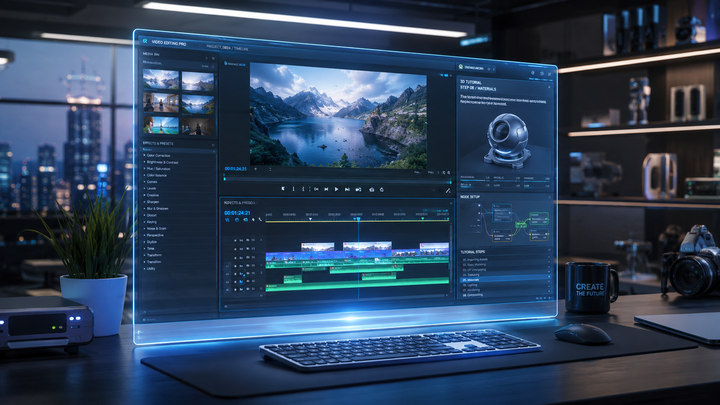Open the dropdown beside the preview timecode

click(x=256, y=169)
